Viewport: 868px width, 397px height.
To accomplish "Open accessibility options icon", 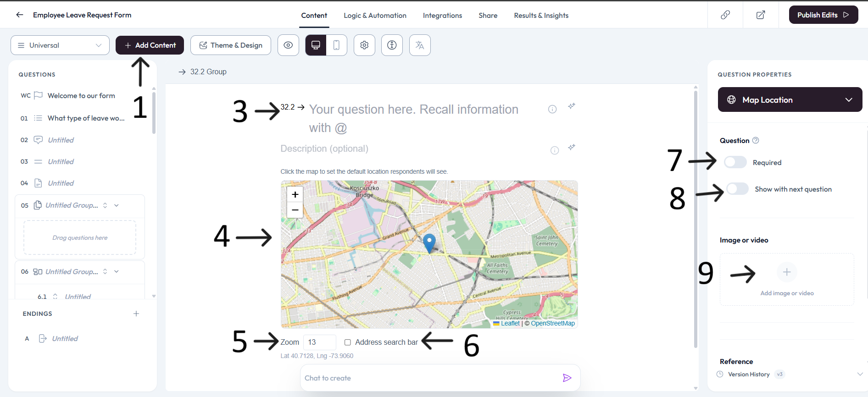I will 392,45.
